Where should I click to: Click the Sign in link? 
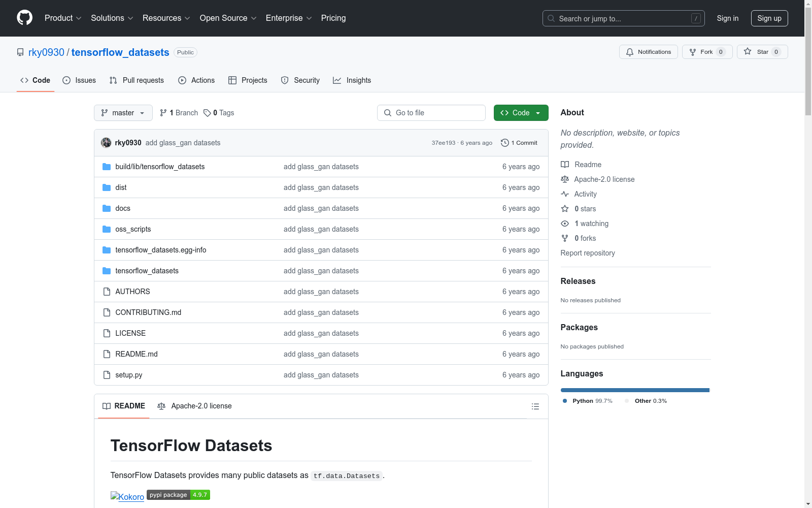[728, 18]
